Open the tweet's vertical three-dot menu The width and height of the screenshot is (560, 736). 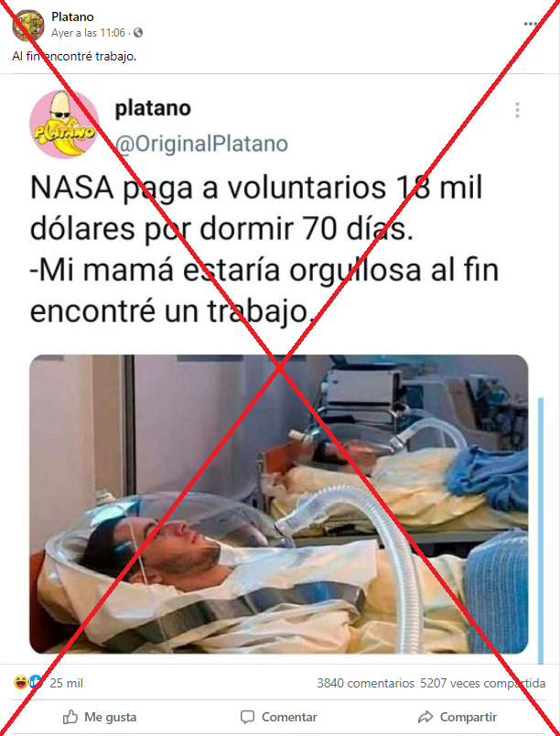(x=517, y=110)
